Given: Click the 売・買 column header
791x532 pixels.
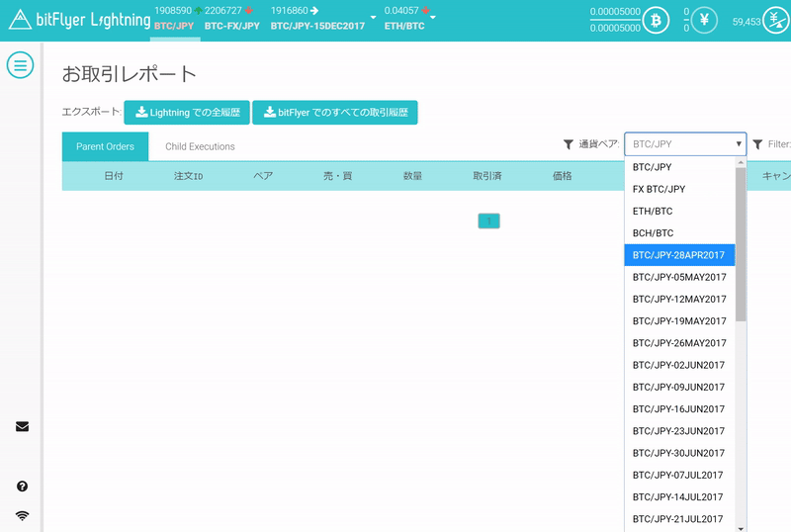Looking at the screenshot, I should click(x=337, y=176).
